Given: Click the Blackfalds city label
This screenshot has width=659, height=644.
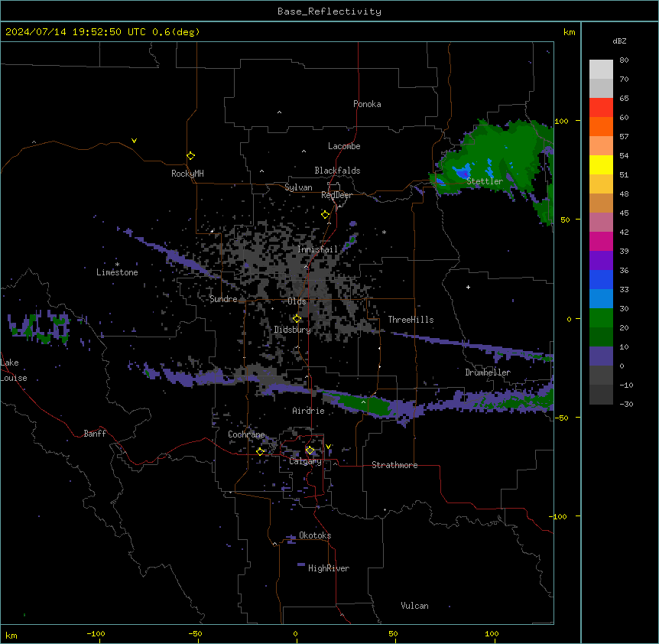Looking at the screenshot, I should pyautogui.click(x=337, y=171).
